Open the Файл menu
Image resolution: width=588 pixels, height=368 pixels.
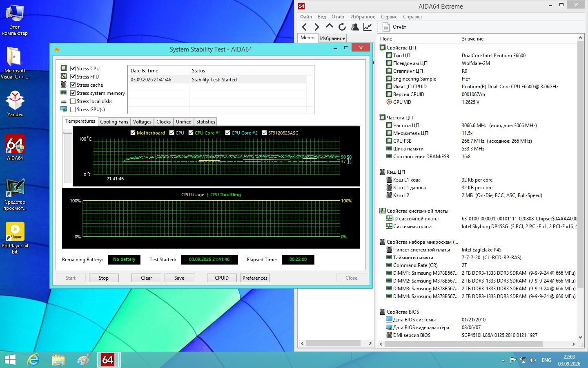coord(306,17)
